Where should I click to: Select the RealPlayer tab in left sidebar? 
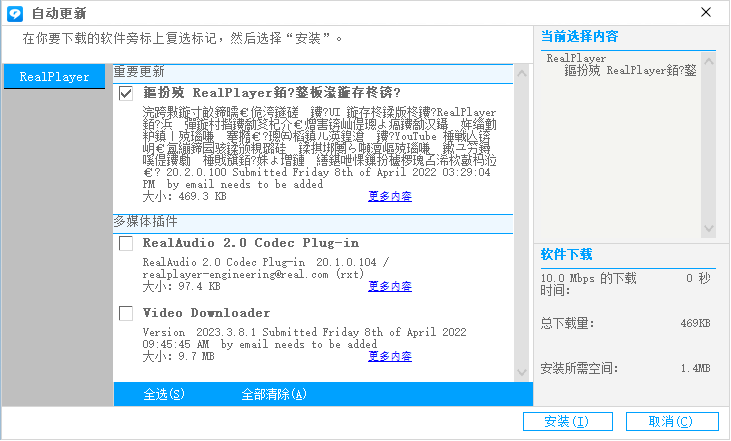click(x=54, y=76)
